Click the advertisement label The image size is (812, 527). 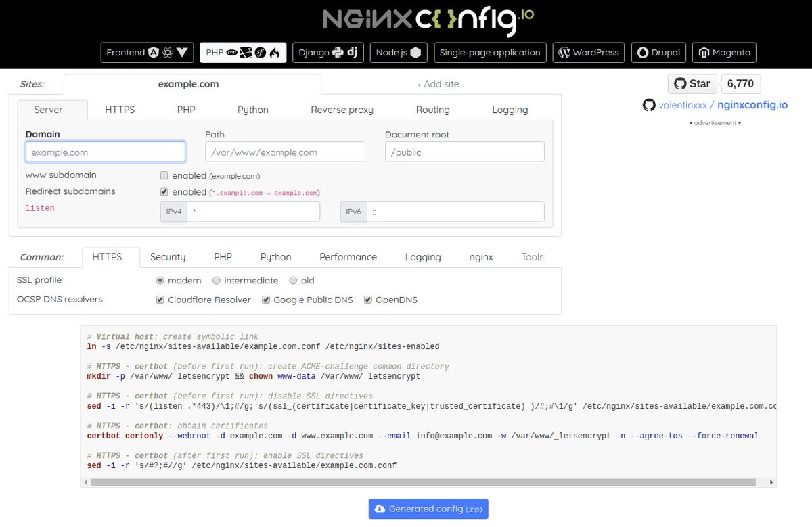[715, 123]
